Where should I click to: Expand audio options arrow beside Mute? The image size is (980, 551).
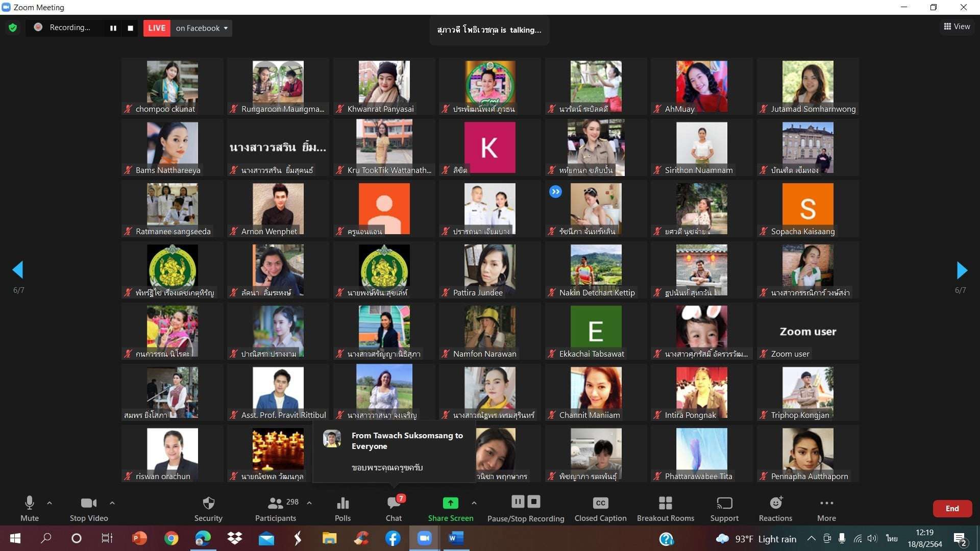50,503
